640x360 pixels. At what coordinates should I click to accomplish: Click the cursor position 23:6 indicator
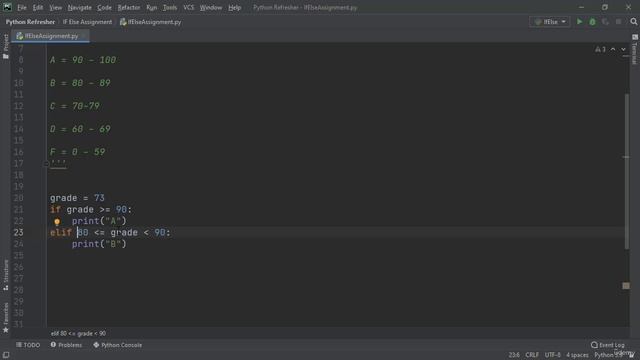(x=514, y=355)
